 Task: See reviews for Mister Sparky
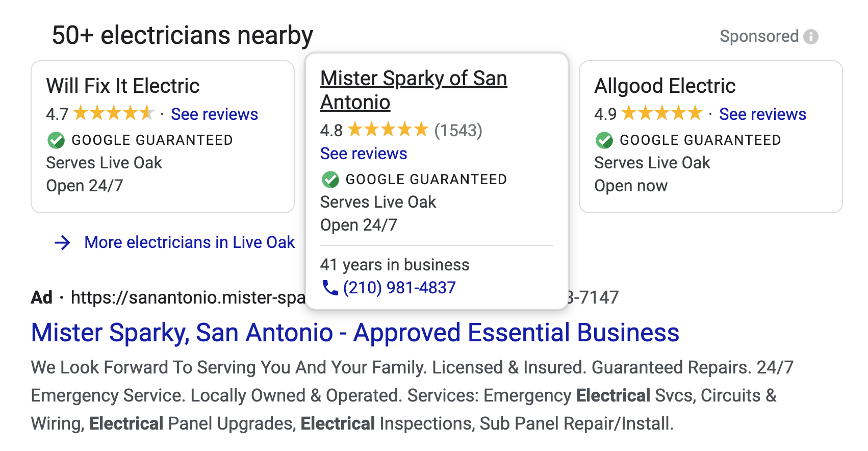click(x=363, y=154)
